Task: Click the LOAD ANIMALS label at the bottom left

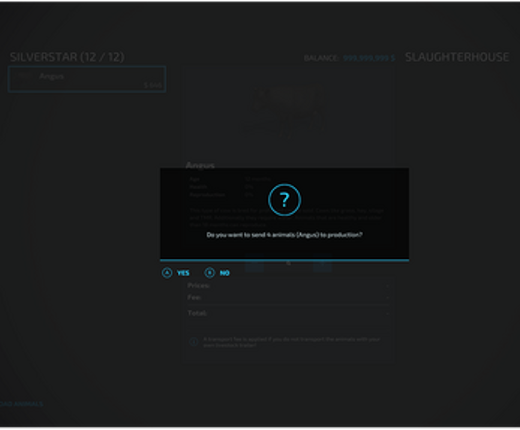Action: click(x=21, y=404)
